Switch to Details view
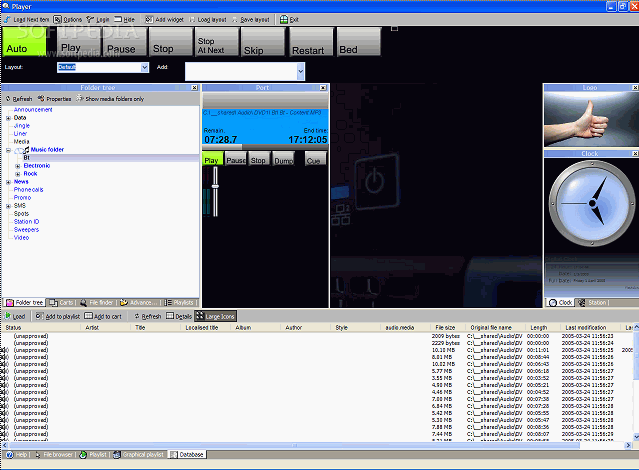The image size is (639, 470). point(179,316)
